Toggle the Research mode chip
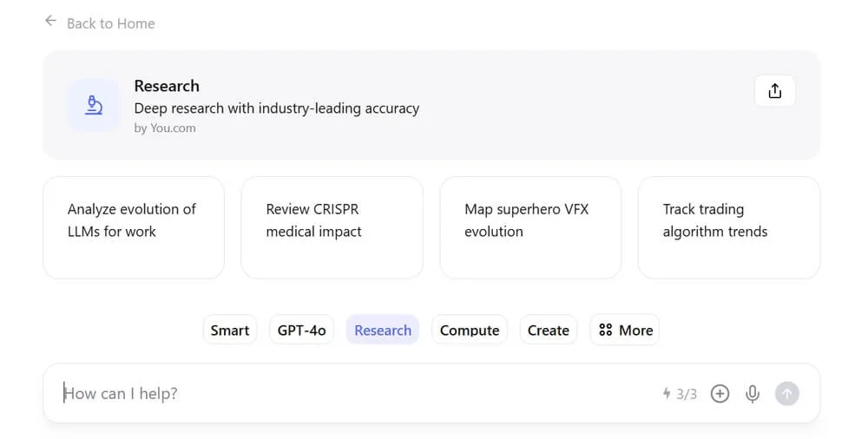The height and width of the screenshot is (439, 868). (x=383, y=331)
